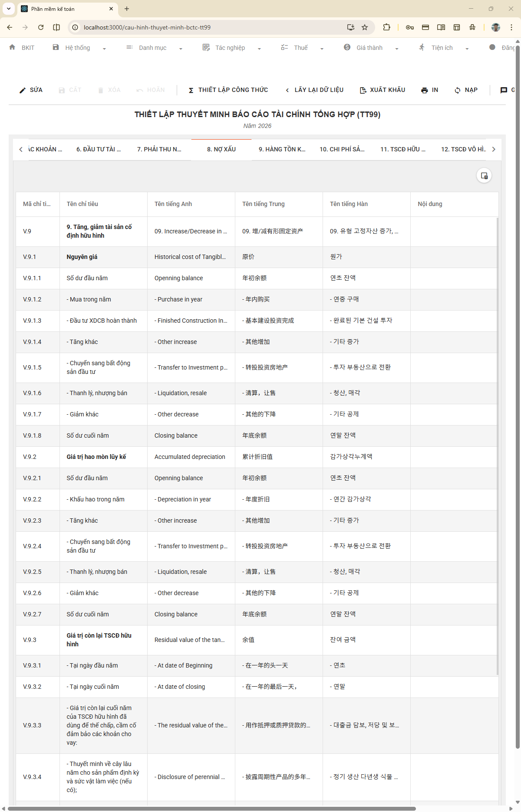Select row V.9.1 Nguyên giá
521x812 pixels.
257,257
